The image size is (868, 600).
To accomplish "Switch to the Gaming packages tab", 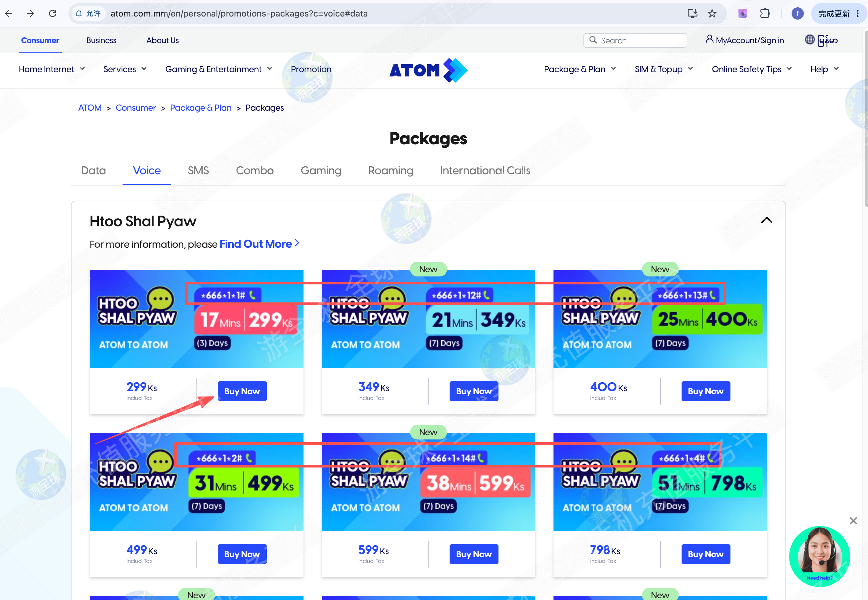I will 321,171.
